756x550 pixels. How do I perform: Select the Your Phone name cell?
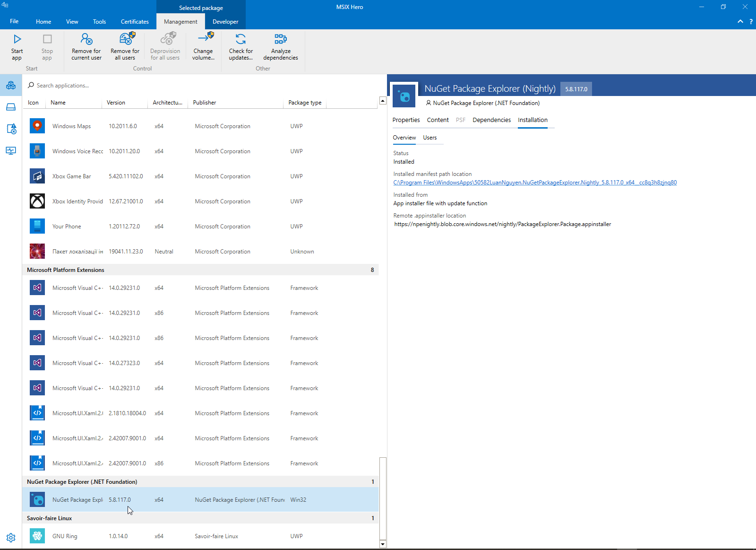pyautogui.click(x=67, y=227)
